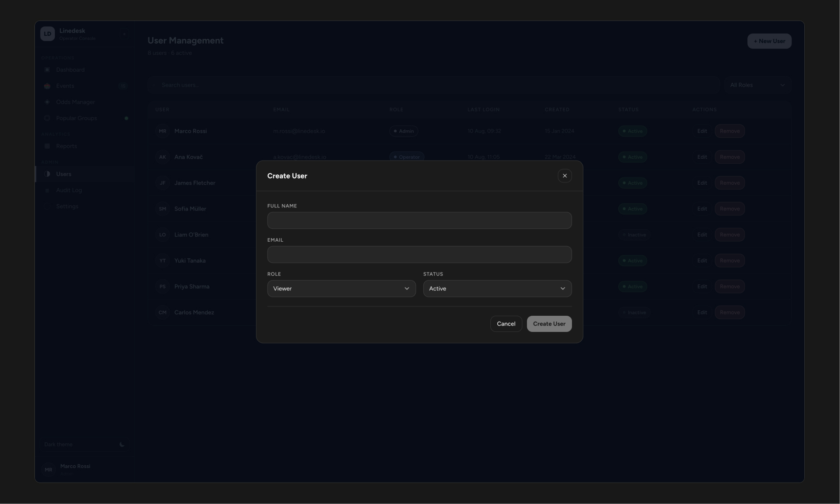This screenshot has width=840, height=504.
Task: Click the Events count badge 15
Action: click(x=123, y=86)
